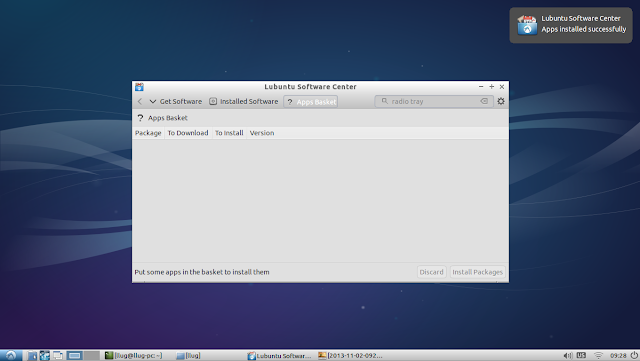Activate the 2013-11-02 image taskbar entry
Screen dimensions: 640x361
pos(351,356)
